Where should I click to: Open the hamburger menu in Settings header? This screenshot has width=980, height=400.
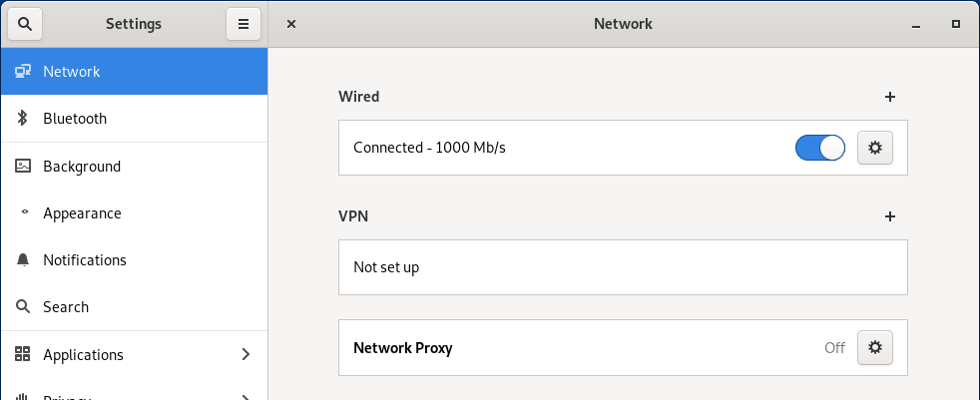point(243,24)
